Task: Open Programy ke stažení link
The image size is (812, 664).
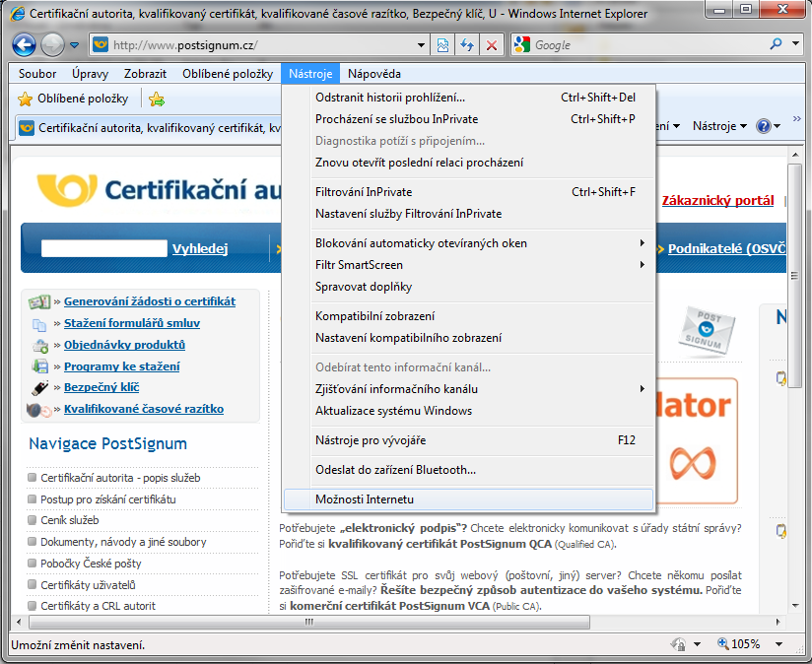Action: tap(121, 366)
